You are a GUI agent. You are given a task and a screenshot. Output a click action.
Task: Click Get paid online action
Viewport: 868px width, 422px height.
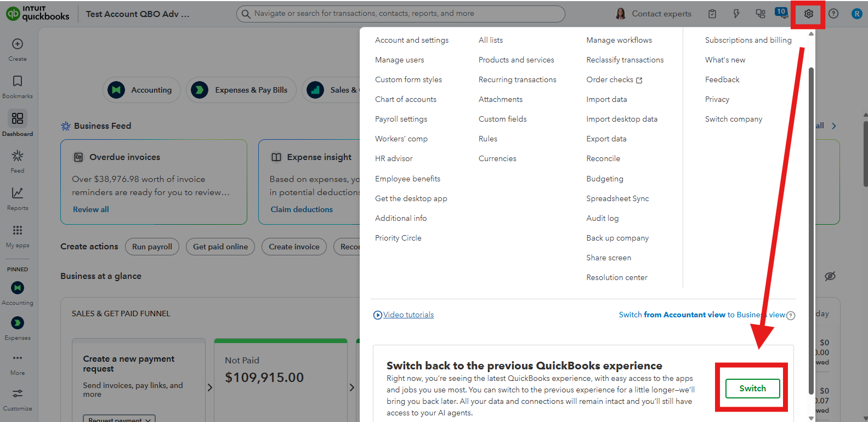coord(220,247)
